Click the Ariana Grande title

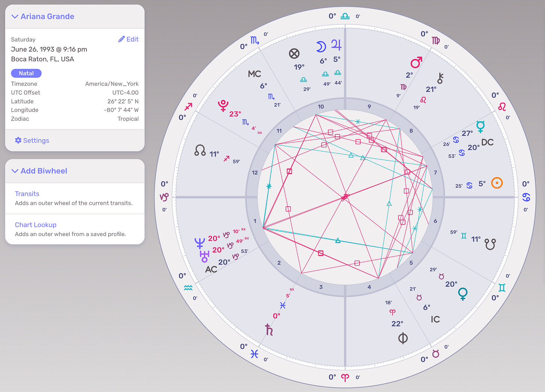click(x=48, y=16)
